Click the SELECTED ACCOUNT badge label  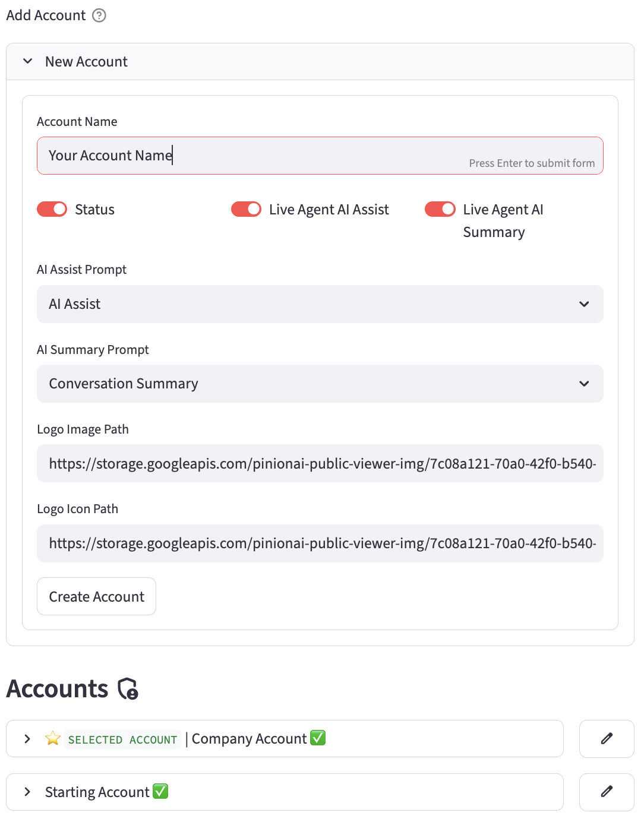point(122,739)
